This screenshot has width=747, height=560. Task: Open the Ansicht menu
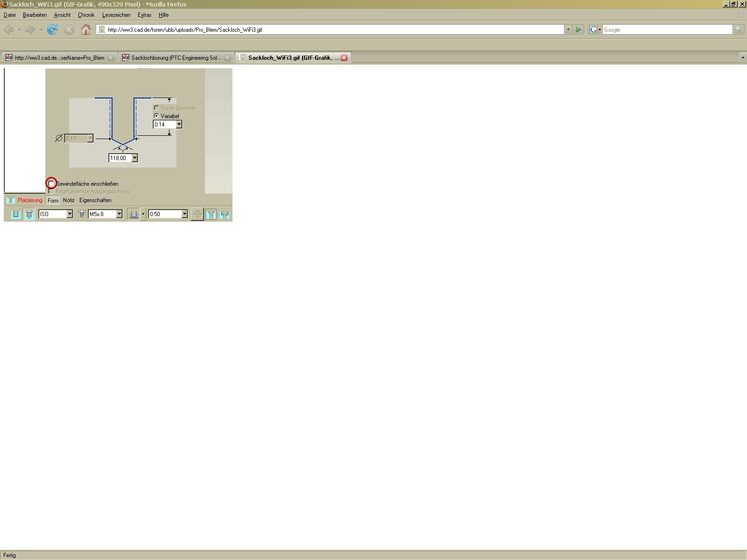62,15
